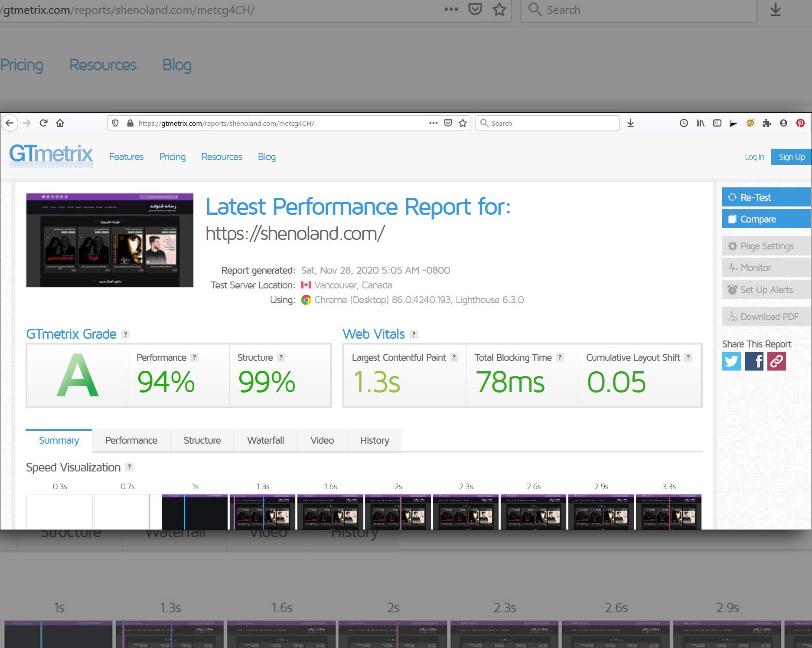Bookmark this page with the star icon
Screen dimensions: 812x648
pyautogui.click(x=463, y=123)
